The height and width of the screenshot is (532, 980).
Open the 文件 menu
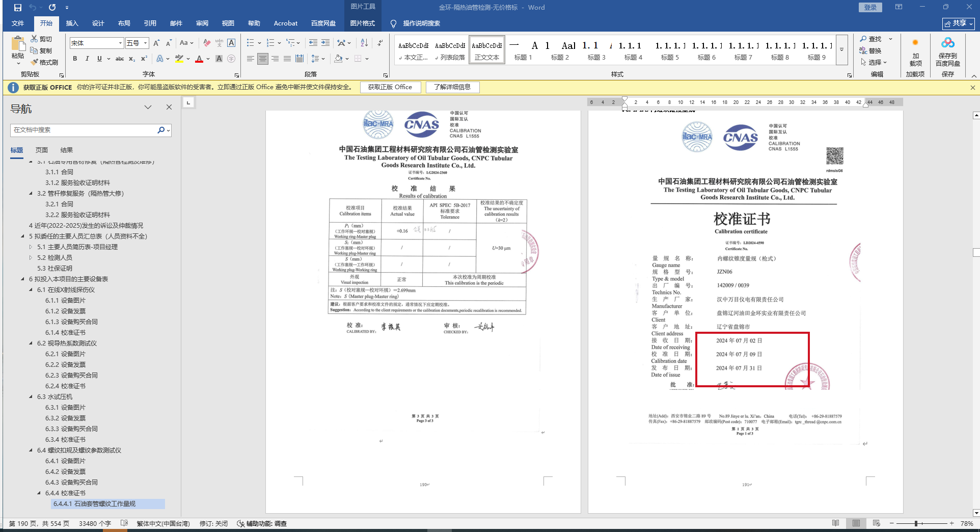point(18,23)
